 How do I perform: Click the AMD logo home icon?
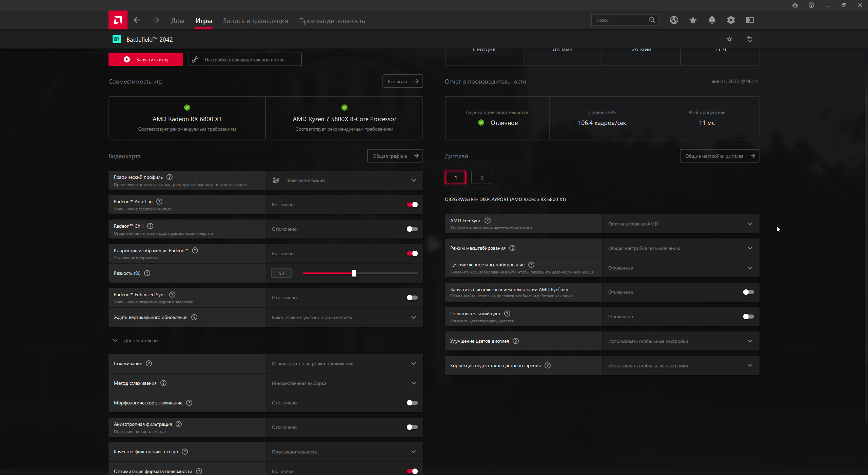pyautogui.click(x=118, y=20)
